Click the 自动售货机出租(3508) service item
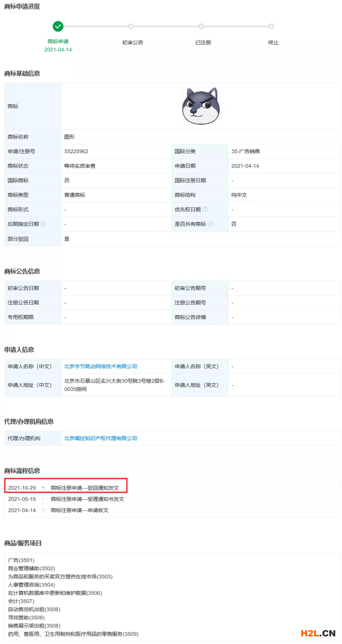The image size is (342, 644). (x=34, y=609)
